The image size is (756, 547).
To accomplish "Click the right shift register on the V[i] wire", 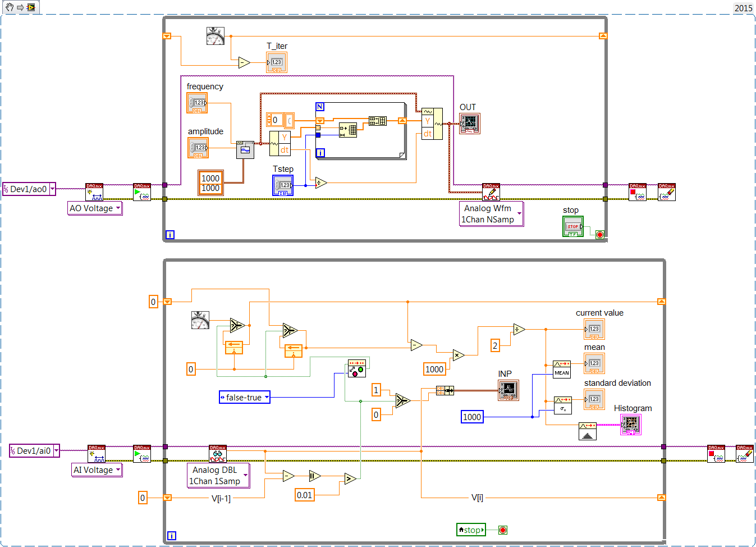I will (661, 498).
